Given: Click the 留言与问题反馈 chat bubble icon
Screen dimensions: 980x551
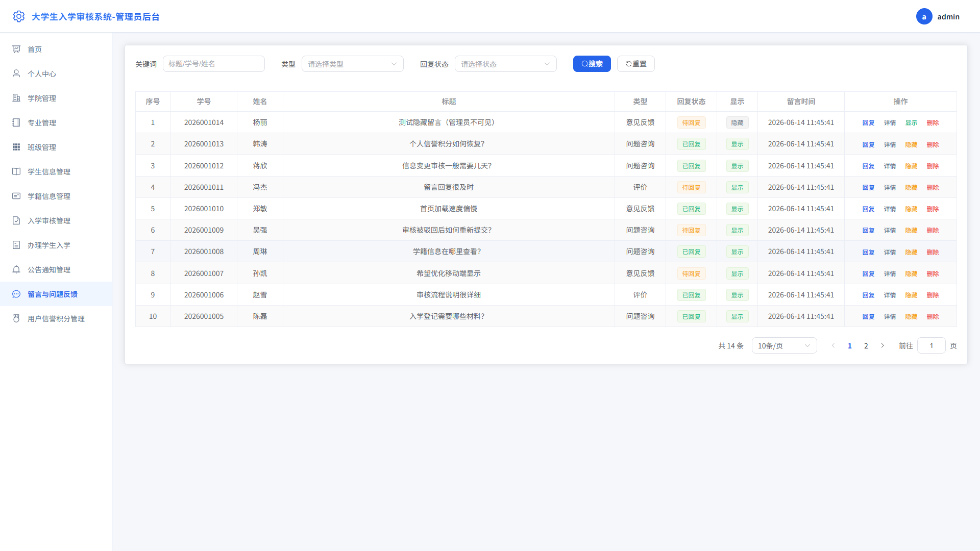Looking at the screenshot, I should coord(16,294).
